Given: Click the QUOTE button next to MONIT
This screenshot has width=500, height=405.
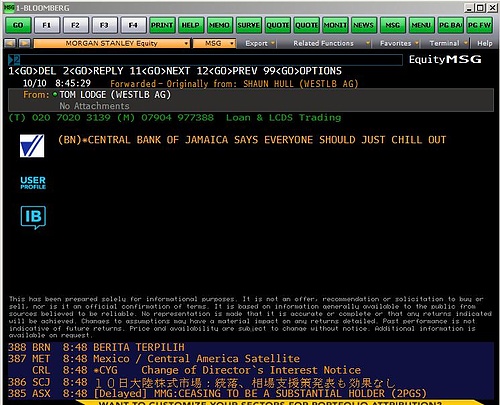Looking at the screenshot, I should 306,25.
